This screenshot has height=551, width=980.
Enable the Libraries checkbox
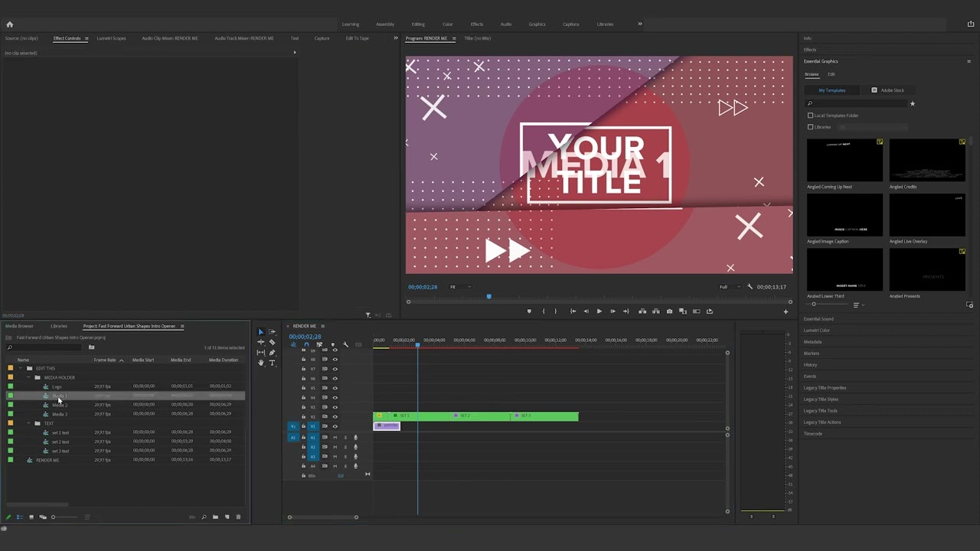[810, 127]
